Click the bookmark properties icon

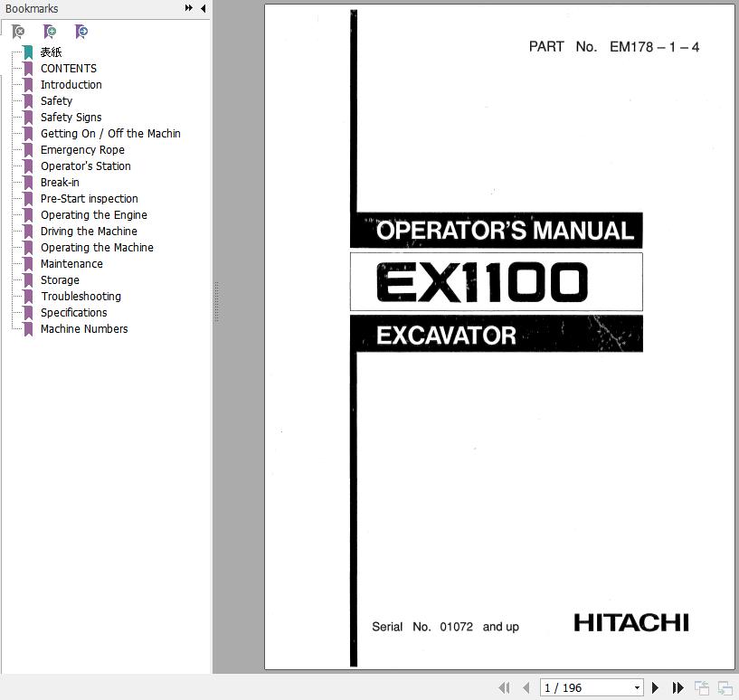coord(81,32)
